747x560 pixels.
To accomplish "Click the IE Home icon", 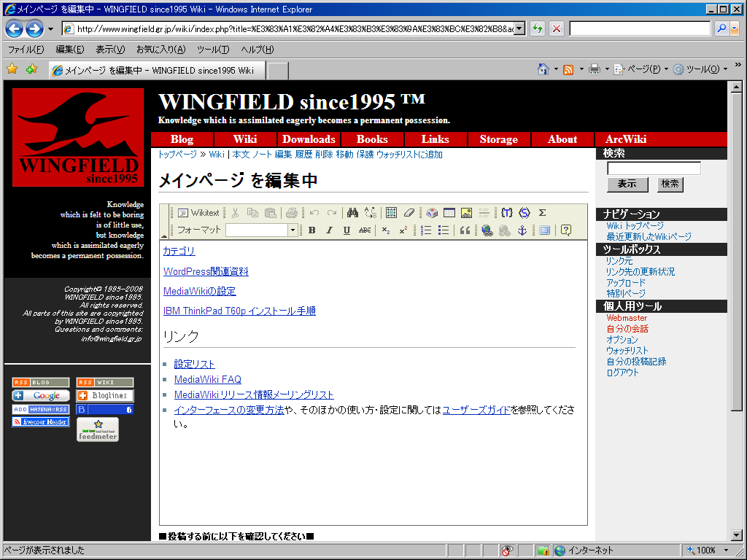I will coord(543,69).
